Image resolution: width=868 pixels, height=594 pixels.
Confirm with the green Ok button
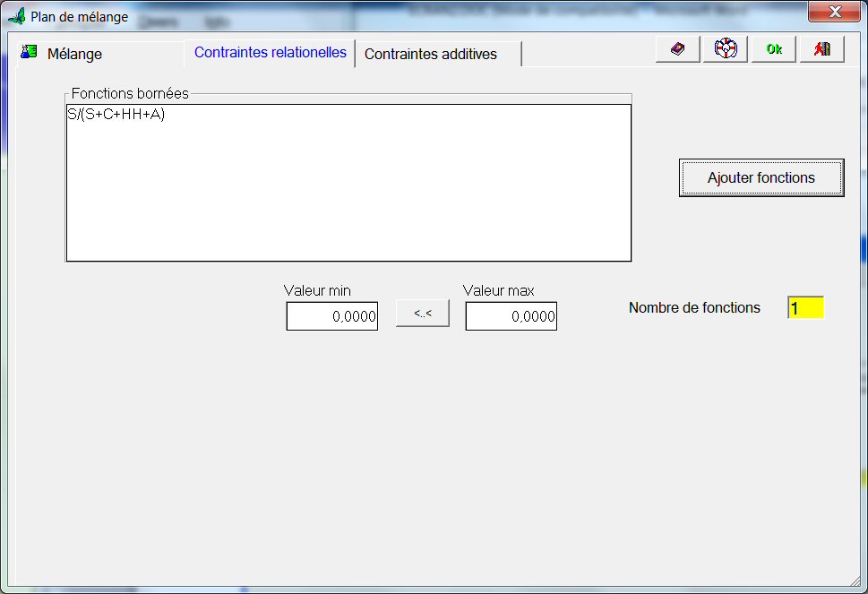(774, 49)
